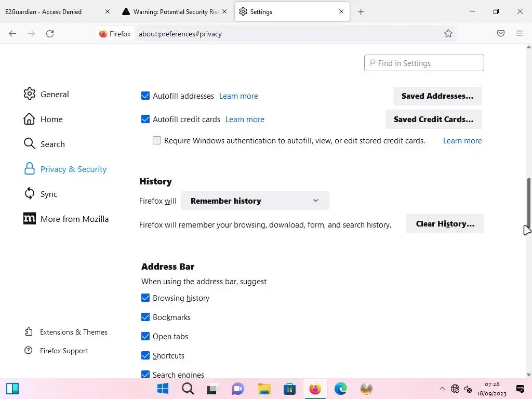
Task: Click Clear History button
Action: coord(445,223)
